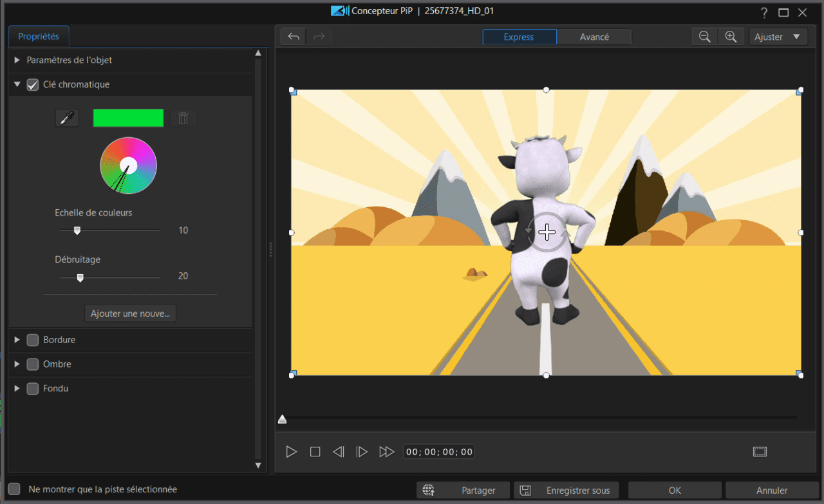Zoom out with the minus magnifier
824x504 pixels.
pyautogui.click(x=705, y=37)
